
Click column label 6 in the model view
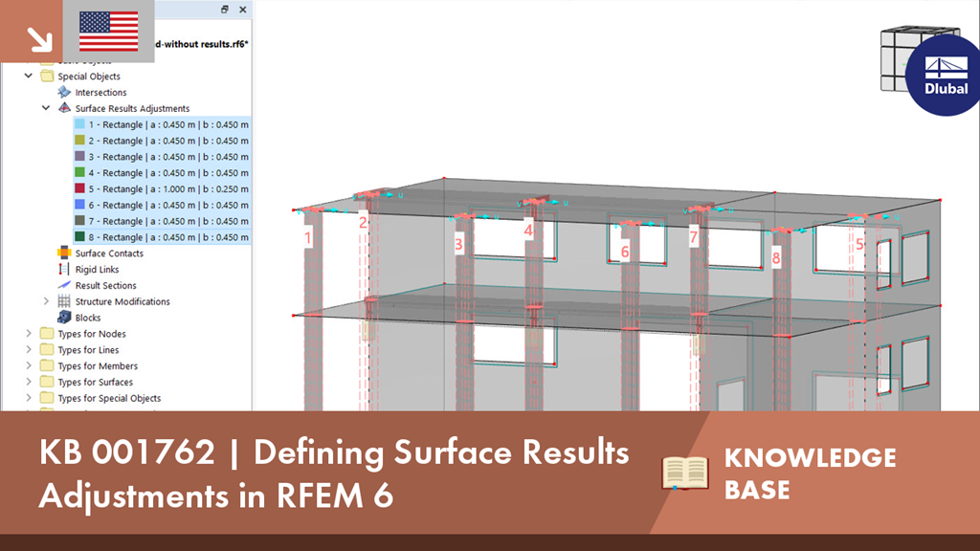pyautogui.click(x=624, y=252)
